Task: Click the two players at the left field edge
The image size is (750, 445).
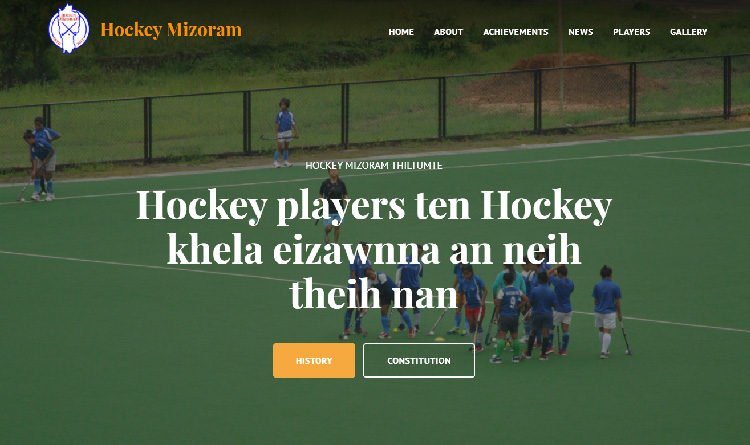Action: pyautogui.click(x=41, y=159)
